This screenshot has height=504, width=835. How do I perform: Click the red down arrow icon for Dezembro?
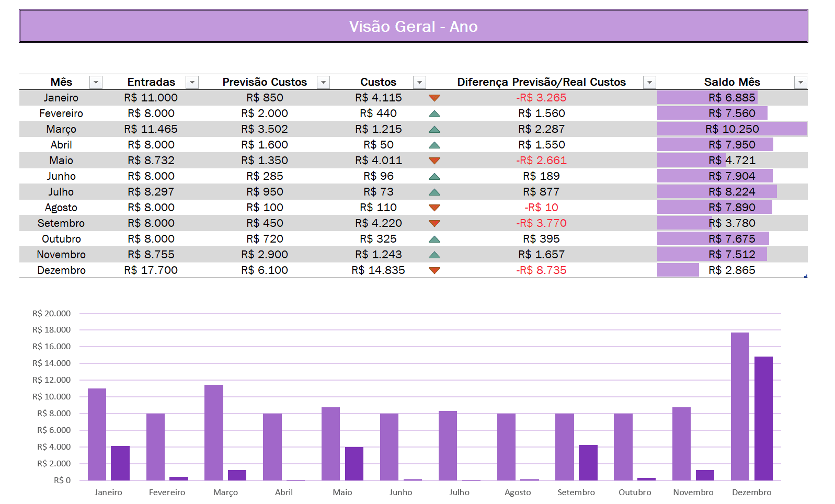434,270
